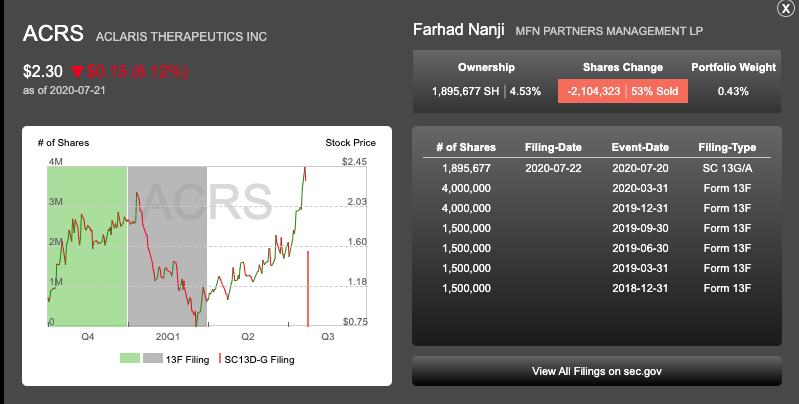The image size is (799, 404).
Task: Click the Farhad Nanji investor name
Action: tap(459, 30)
